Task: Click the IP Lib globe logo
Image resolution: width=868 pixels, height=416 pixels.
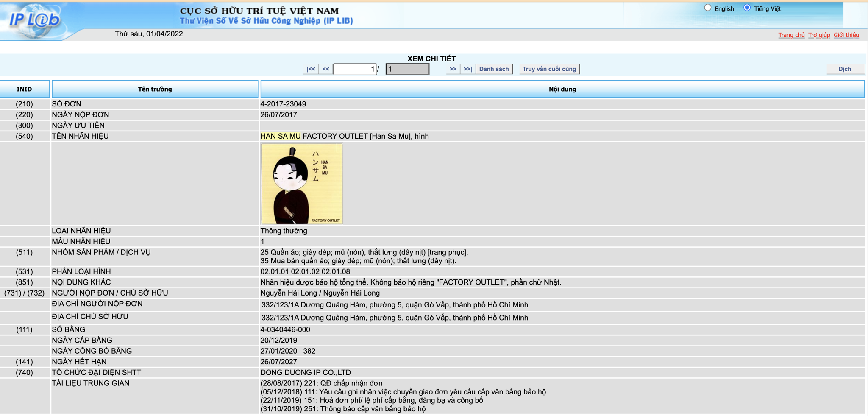Action: [x=36, y=20]
